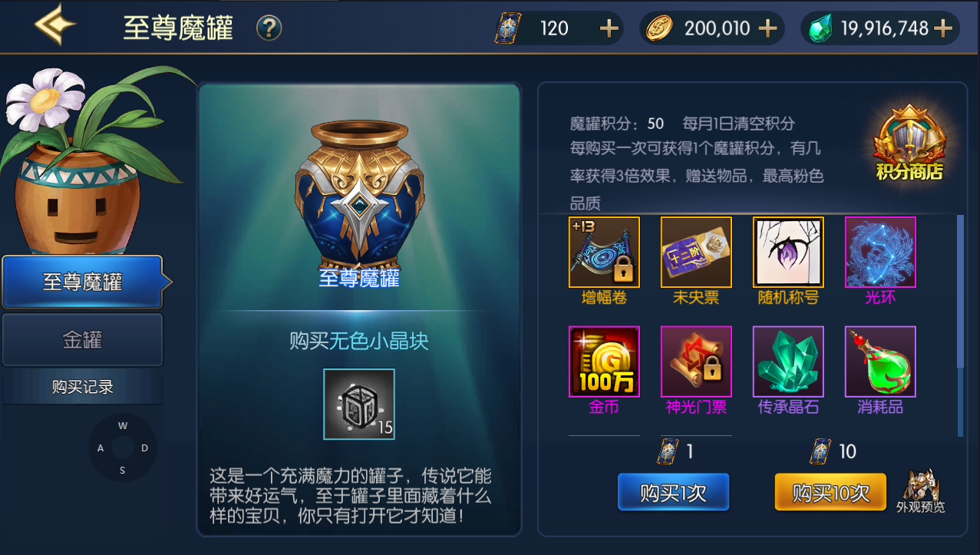Click the 购买10次 buy ten button

tap(830, 492)
